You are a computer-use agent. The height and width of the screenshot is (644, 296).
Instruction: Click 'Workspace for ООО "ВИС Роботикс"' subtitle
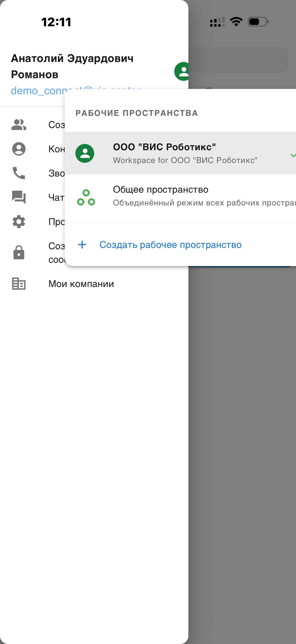(x=185, y=160)
